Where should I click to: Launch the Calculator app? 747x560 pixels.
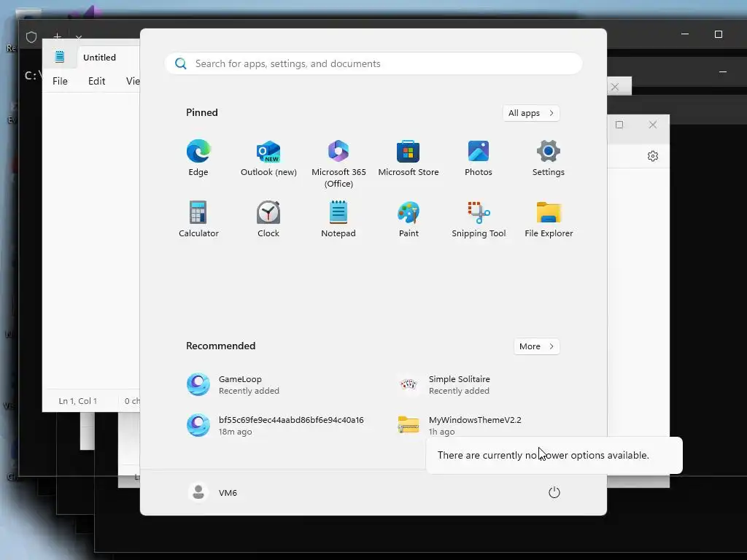point(198,219)
